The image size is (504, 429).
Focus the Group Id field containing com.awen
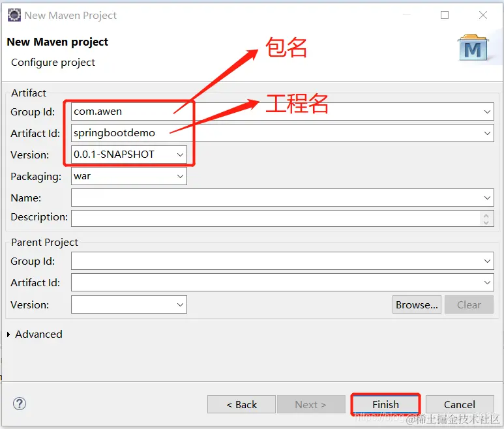282,111
